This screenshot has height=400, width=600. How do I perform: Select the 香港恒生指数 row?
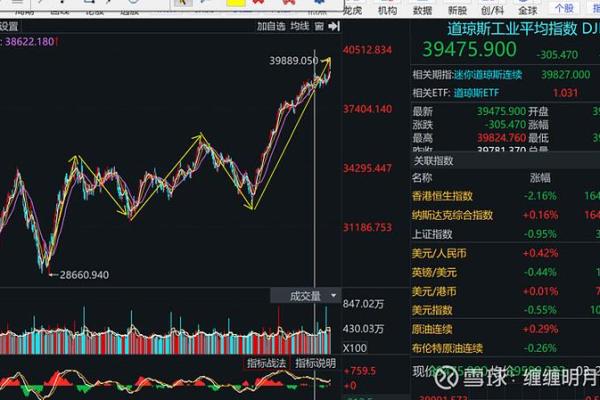click(506, 196)
